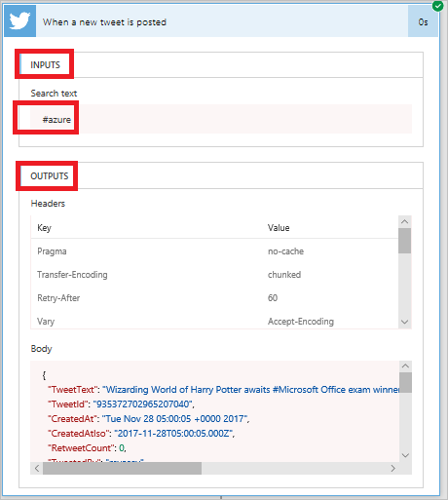Click the RetweetCount value 0
Image resolution: width=448 pixels, height=500 pixels.
tap(122, 448)
